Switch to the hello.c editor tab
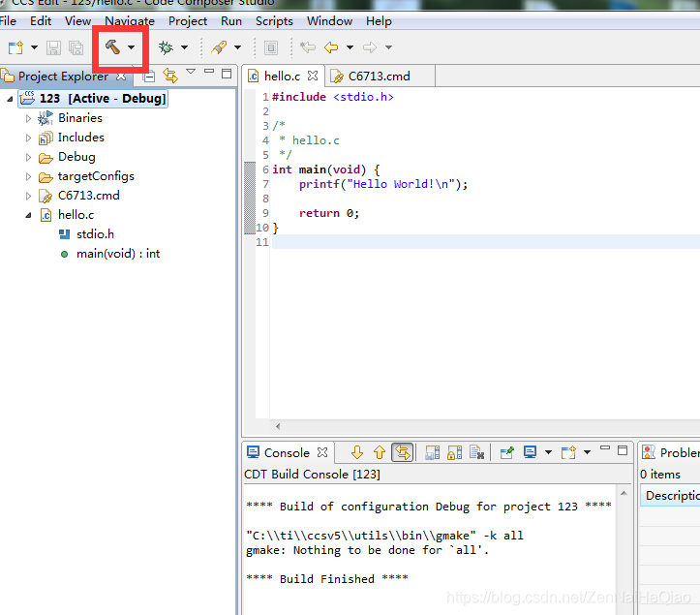The height and width of the screenshot is (615, 700). 282,77
